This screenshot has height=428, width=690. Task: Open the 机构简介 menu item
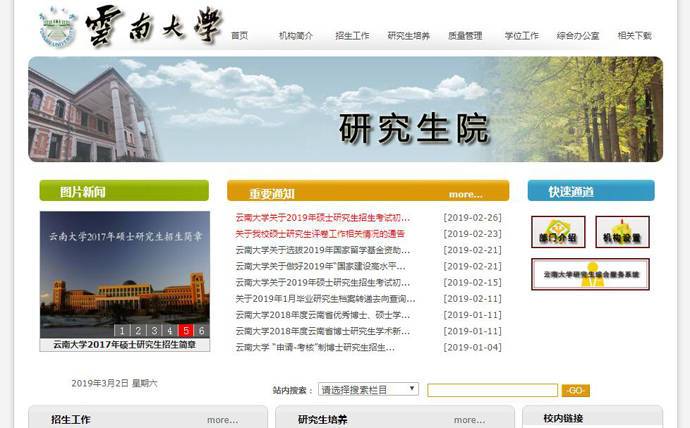pyautogui.click(x=296, y=36)
